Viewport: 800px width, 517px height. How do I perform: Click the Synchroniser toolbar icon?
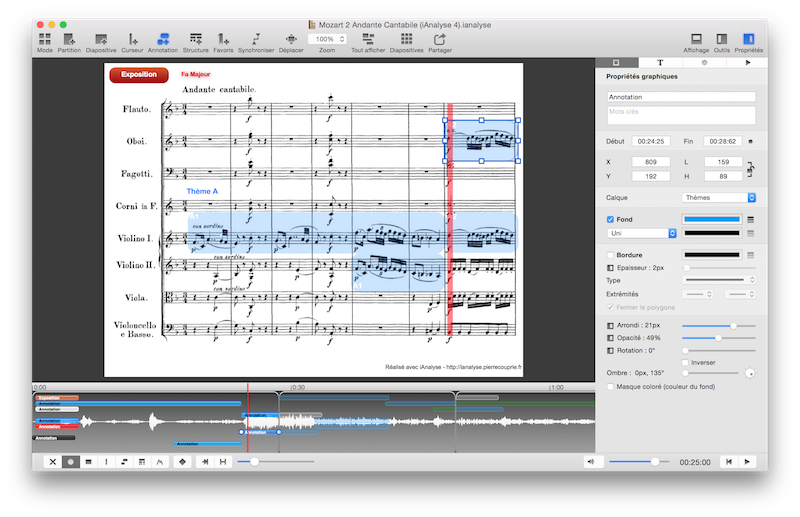256,39
